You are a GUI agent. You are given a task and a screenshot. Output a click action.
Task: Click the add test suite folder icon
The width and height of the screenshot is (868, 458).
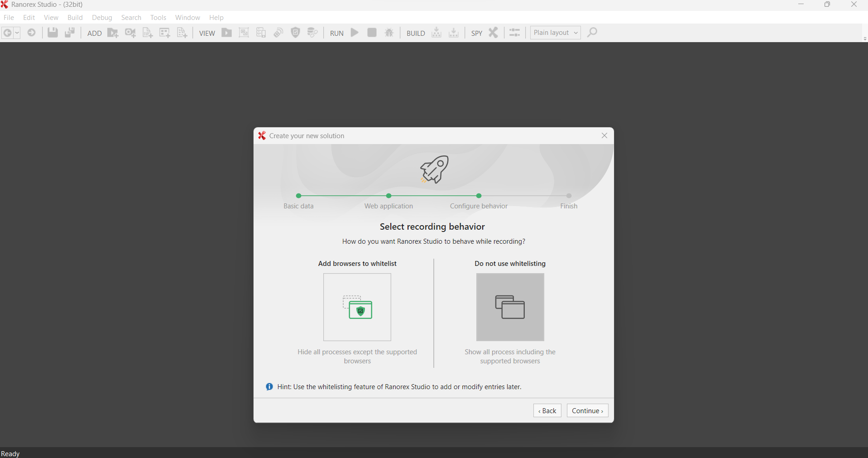113,33
